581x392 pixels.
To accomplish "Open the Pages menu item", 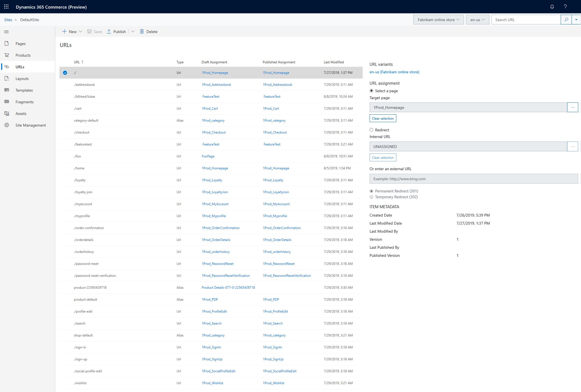I will (x=21, y=43).
